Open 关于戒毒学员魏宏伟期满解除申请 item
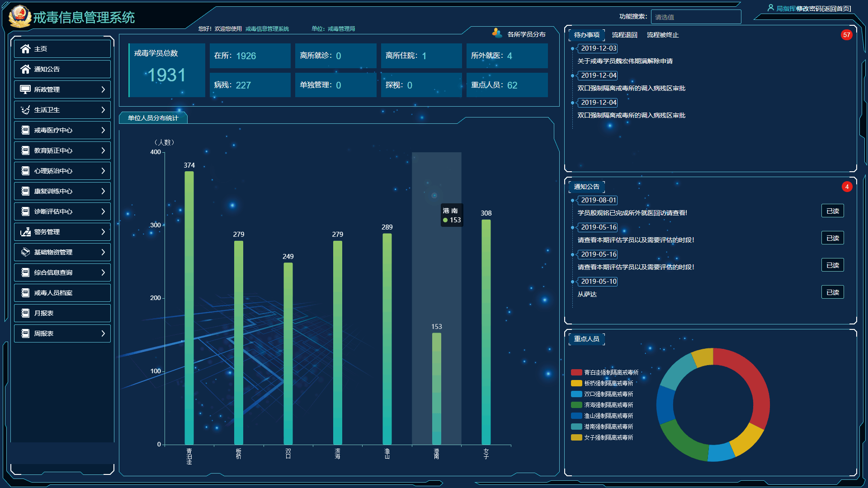 pyautogui.click(x=625, y=61)
